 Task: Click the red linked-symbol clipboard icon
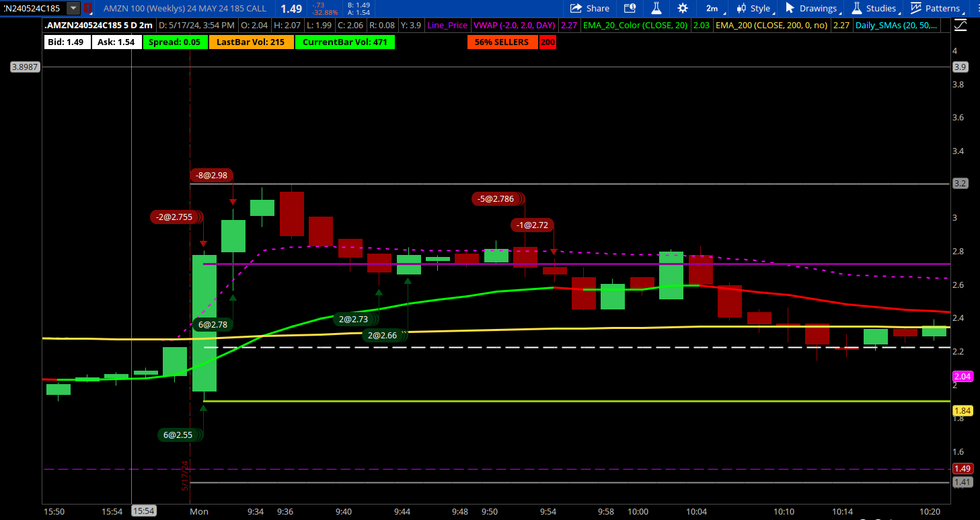[x=88, y=8]
